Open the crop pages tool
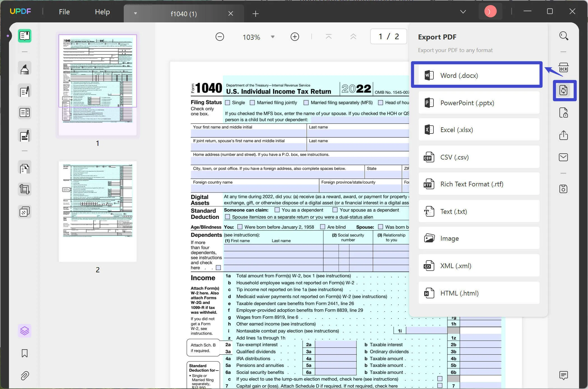This screenshot has height=389, width=588. pyautogui.click(x=25, y=189)
